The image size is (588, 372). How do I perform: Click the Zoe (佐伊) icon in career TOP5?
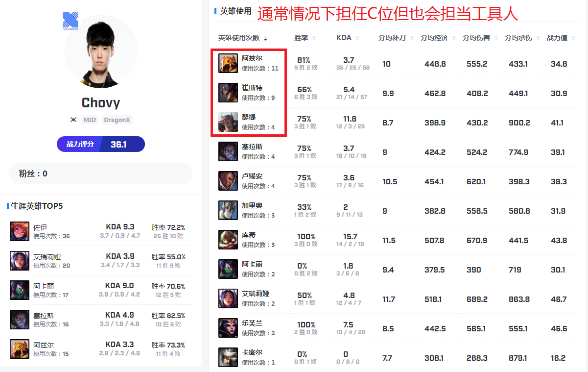click(20, 231)
